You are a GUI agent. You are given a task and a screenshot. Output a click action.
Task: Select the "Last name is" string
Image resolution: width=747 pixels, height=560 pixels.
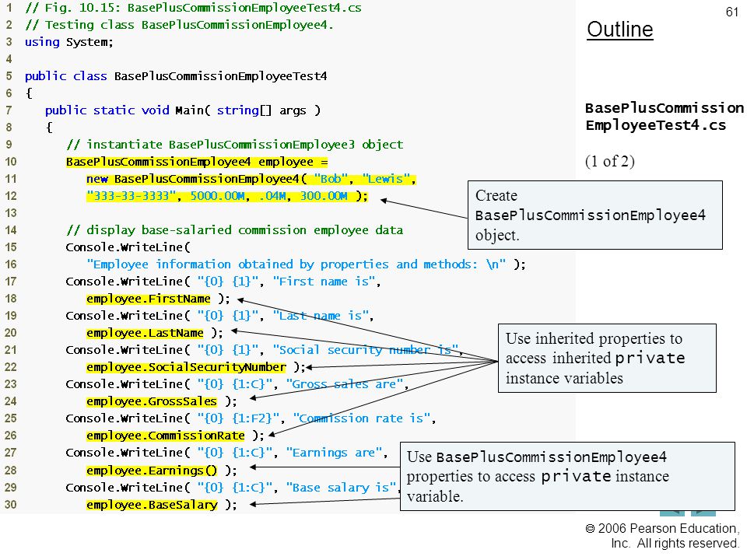coord(321,317)
